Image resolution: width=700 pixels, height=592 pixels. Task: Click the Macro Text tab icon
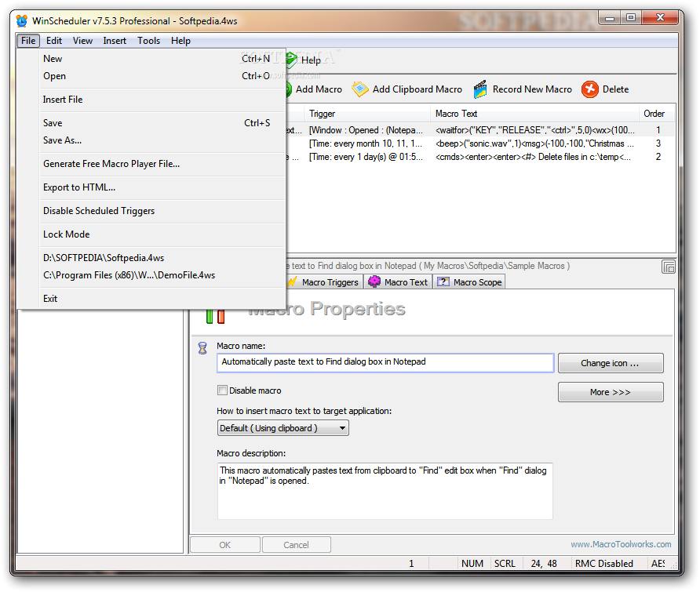(374, 281)
